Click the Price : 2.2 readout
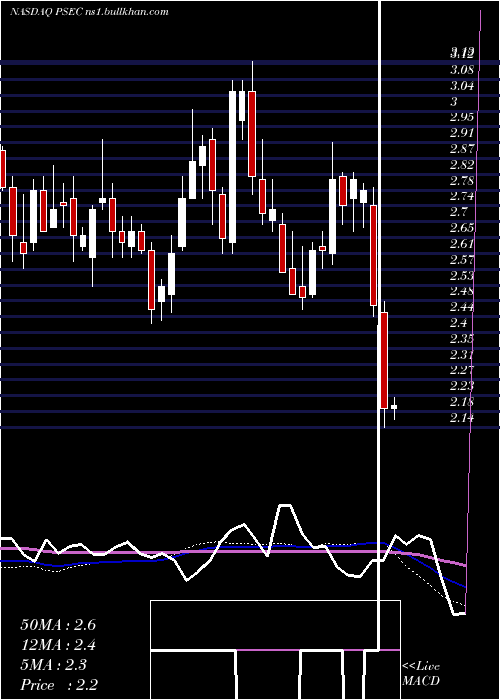500x700 pixels. [x=59, y=685]
